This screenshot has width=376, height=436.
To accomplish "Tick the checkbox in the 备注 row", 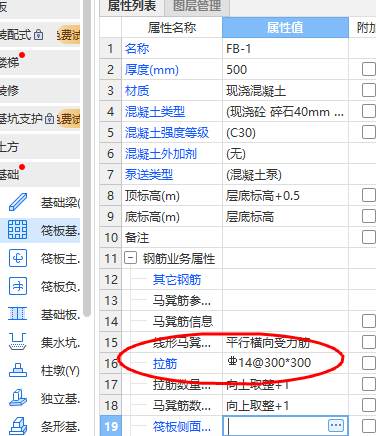I will click(369, 237).
